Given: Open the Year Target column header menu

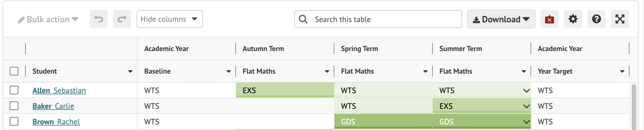Looking at the screenshot, I should 622,71.
